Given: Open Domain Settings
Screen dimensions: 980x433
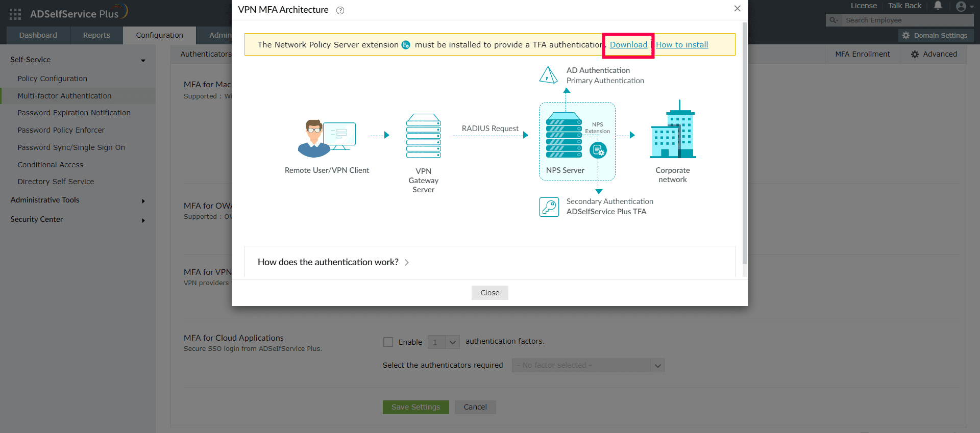Looking at the screenshot, I should pos(936,36).
